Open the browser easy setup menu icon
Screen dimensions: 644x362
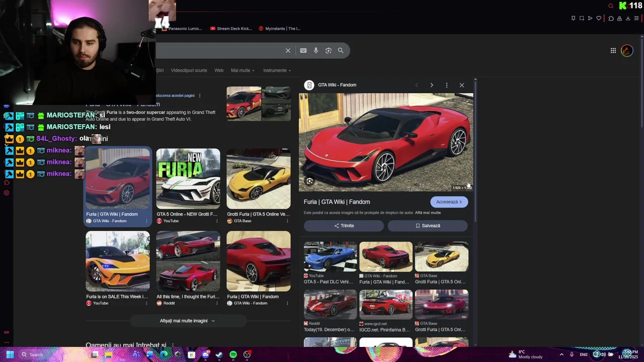tap(636, 18)
